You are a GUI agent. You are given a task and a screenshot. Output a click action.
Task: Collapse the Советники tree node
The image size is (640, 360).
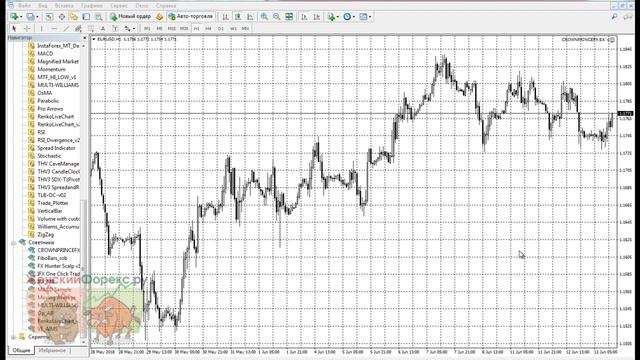tap(13, 242)
